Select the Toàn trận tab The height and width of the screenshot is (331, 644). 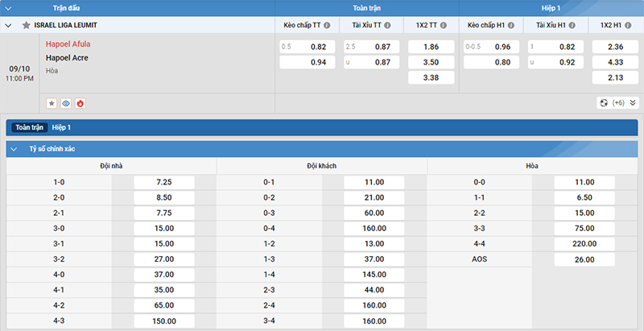28,127
